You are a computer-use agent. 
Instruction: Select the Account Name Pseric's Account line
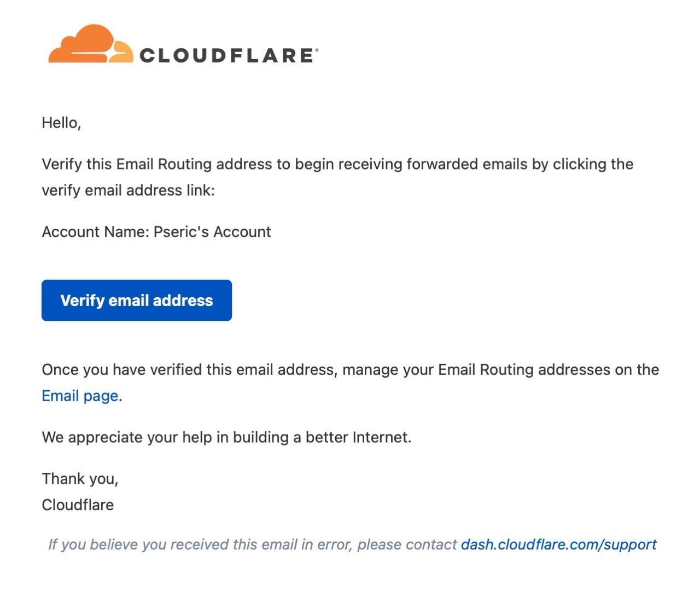pos(156,232)
